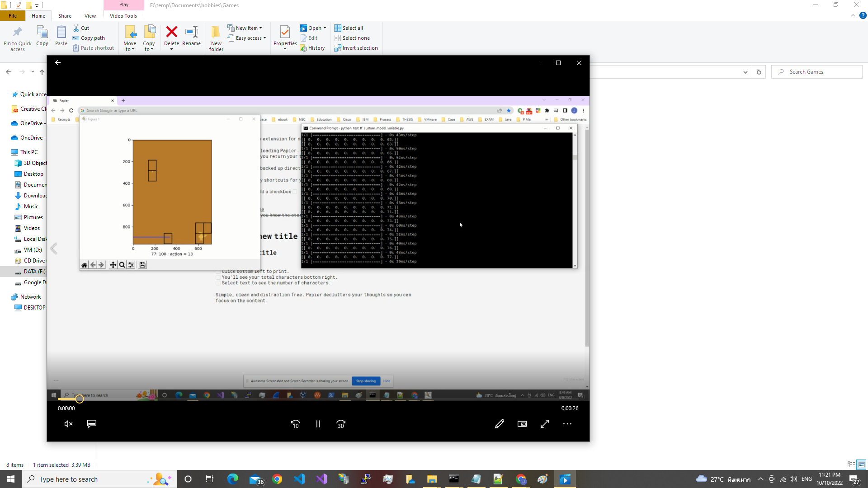Click Rename in the Home ribbon
Image resolution: width=868 pixels, height=488 pixels.
click(191, 36)
